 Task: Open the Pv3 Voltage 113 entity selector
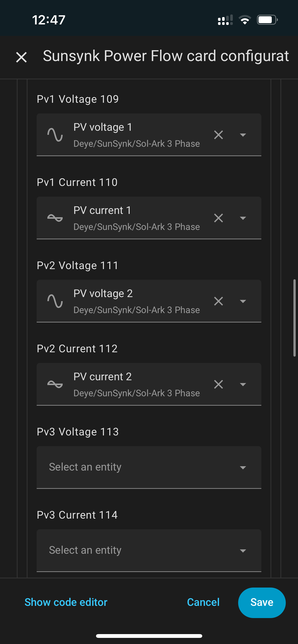point(149,467)
